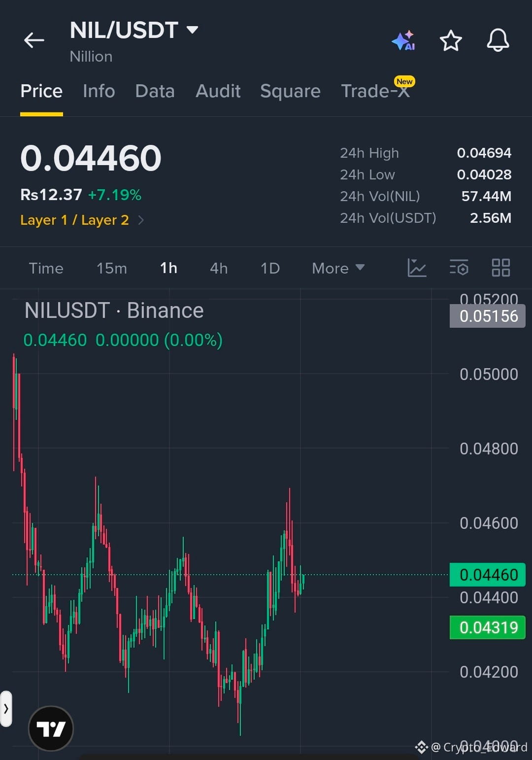Switch to the Square tab

[x=290, y=91]
